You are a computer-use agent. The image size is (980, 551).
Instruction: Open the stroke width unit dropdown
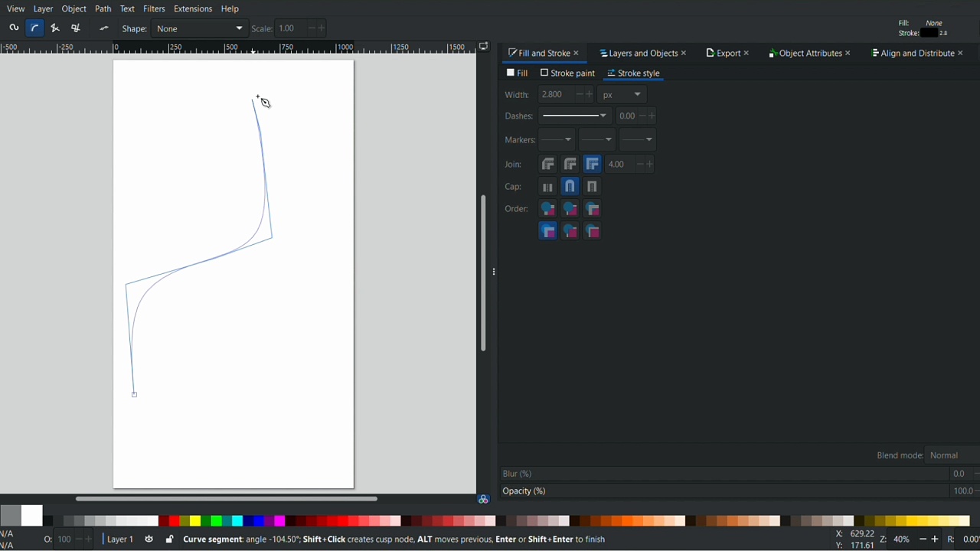(622, 95)
